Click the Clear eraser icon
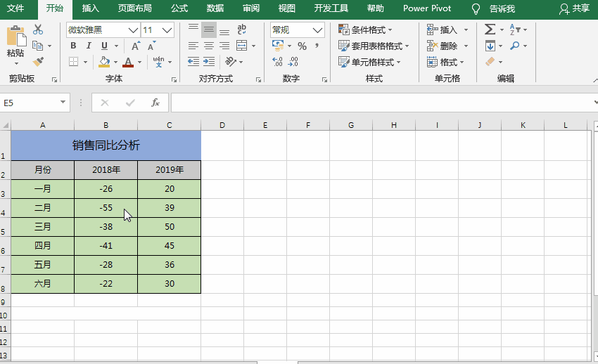This screenshot has width=598, height=364. click(x=490, y=61)
